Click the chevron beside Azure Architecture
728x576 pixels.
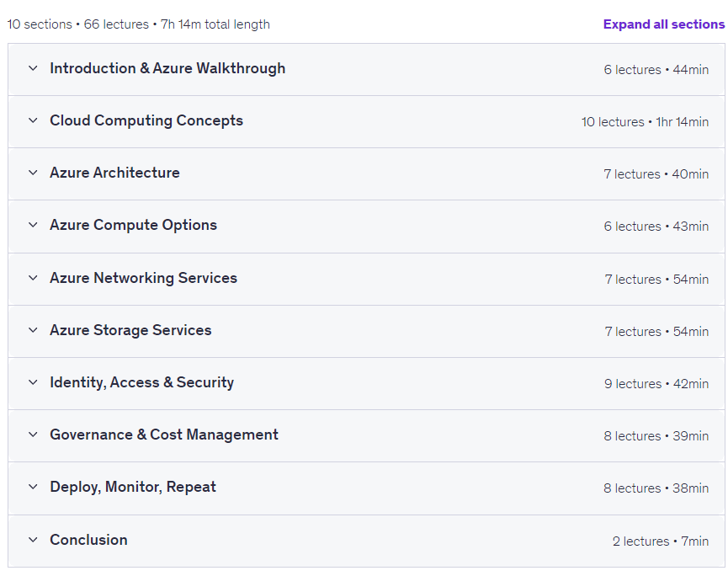[x=33, y=173]
